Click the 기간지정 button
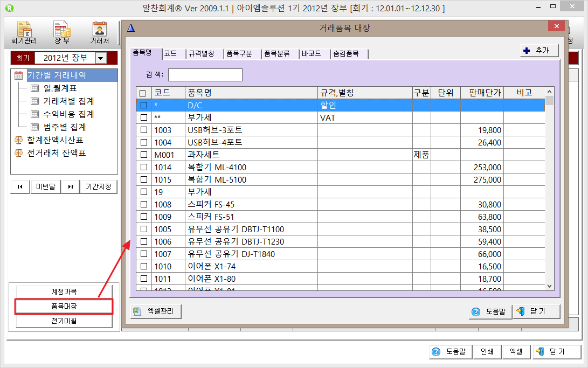This screenshot has width=588, height=368. coord(98,186)
